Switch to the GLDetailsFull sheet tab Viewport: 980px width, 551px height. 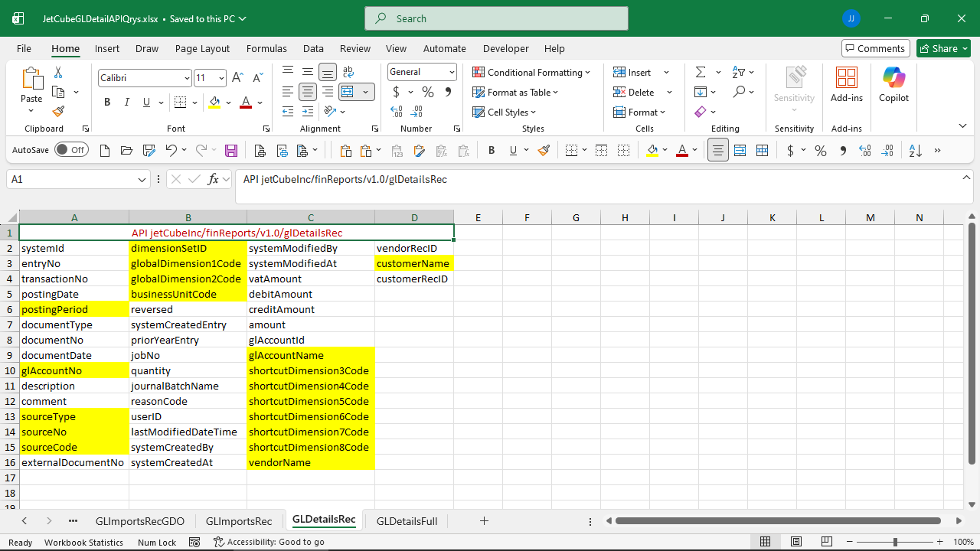(x=407, y=521)
